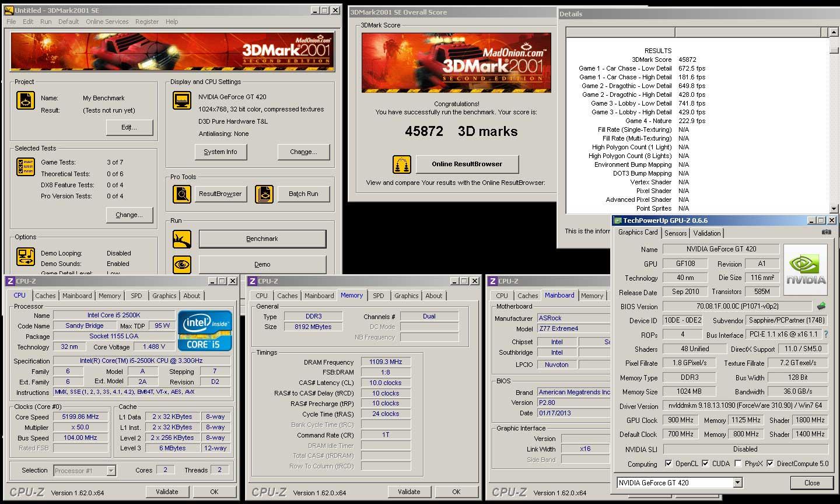Select Memory tab in CPU-Z Mainboard window
Screen dimensions: 840x504
coord(591,296)
